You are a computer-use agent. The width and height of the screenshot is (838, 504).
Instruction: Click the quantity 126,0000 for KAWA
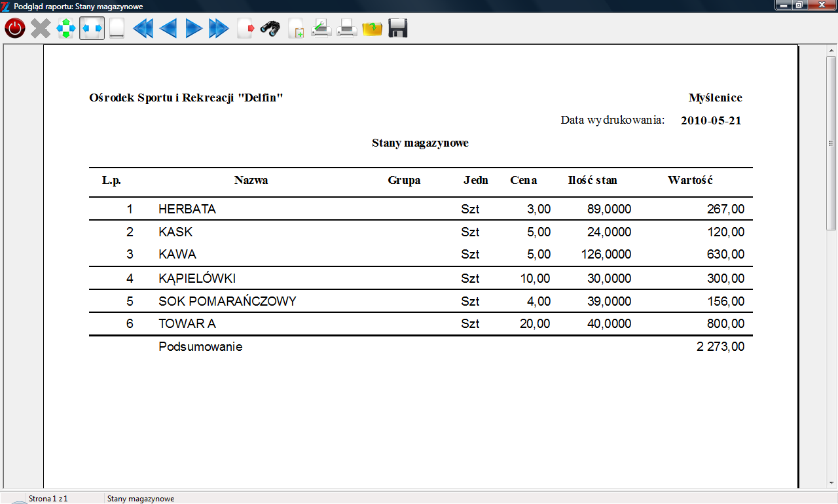pyautogui.click(x=606, y=255)
